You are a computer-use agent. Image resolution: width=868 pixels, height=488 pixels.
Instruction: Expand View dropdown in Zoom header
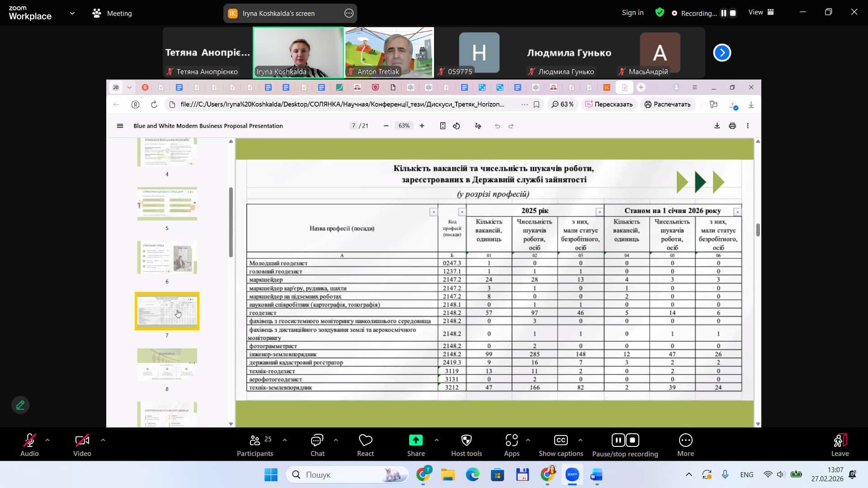tap(761, 13)
